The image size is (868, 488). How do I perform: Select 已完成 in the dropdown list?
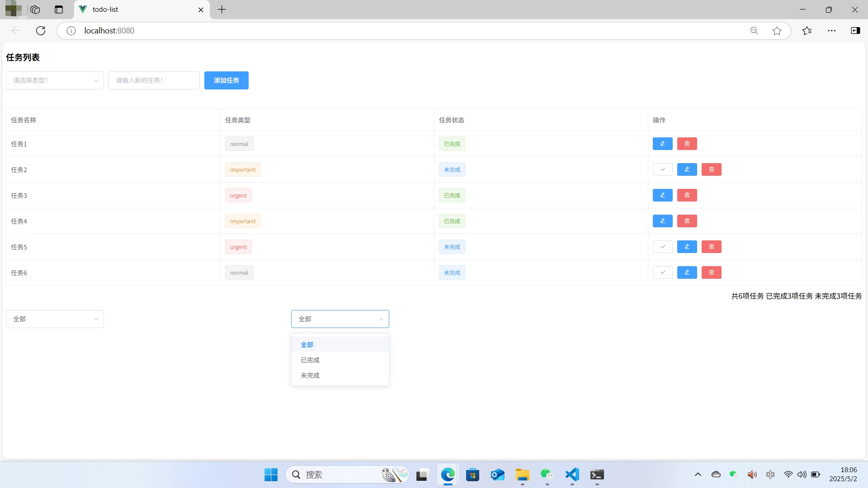point(310,360)
